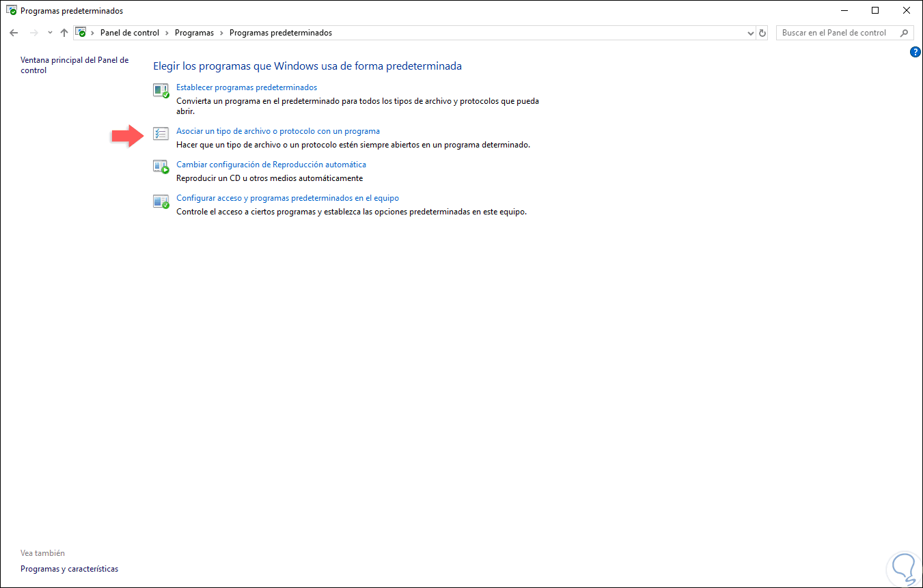Click the title bar window icon

12,11
